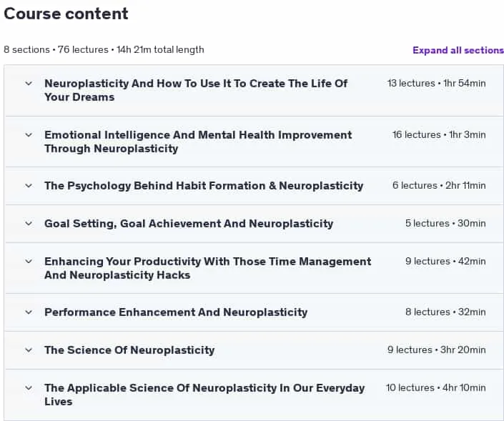Open Applicable Science Of Neuroplasticity Everyday Lives title
The width and height of the screenshot is (504, 421).
204,395
